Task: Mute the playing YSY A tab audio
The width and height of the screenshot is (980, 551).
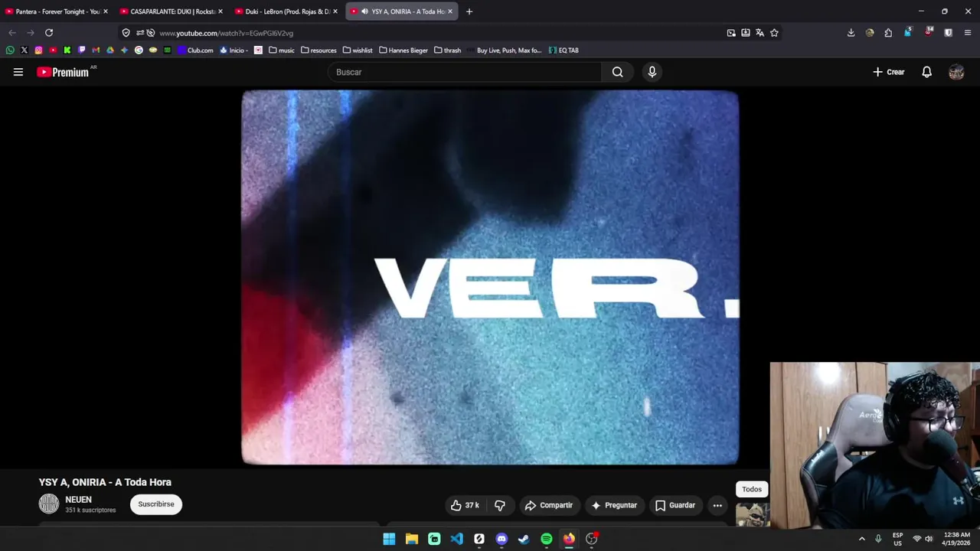Action: [364, 11]
